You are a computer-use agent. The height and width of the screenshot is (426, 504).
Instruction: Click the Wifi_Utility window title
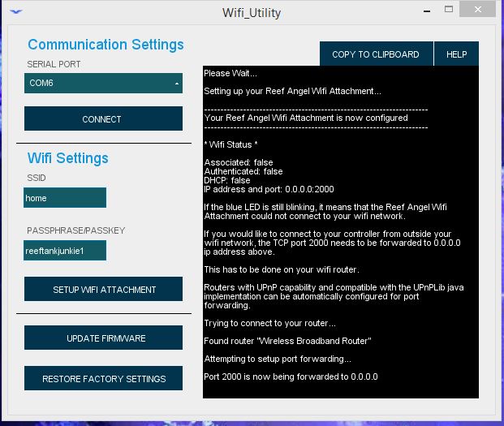click(x=252, y=13)
